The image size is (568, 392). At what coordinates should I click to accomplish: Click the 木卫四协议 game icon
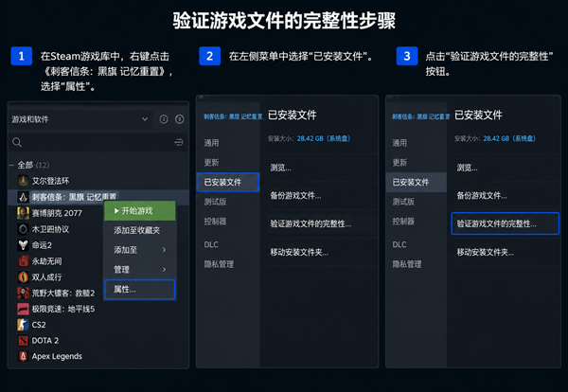point(23,229)
